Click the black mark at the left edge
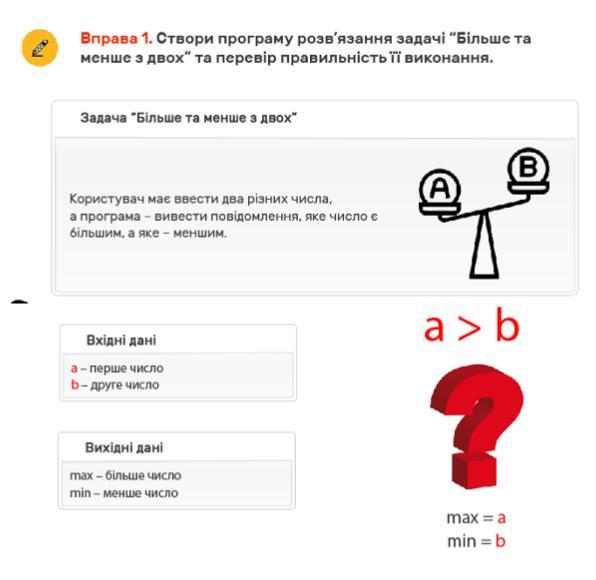This screenshot has height=580, width=596. tap(19, 302)
